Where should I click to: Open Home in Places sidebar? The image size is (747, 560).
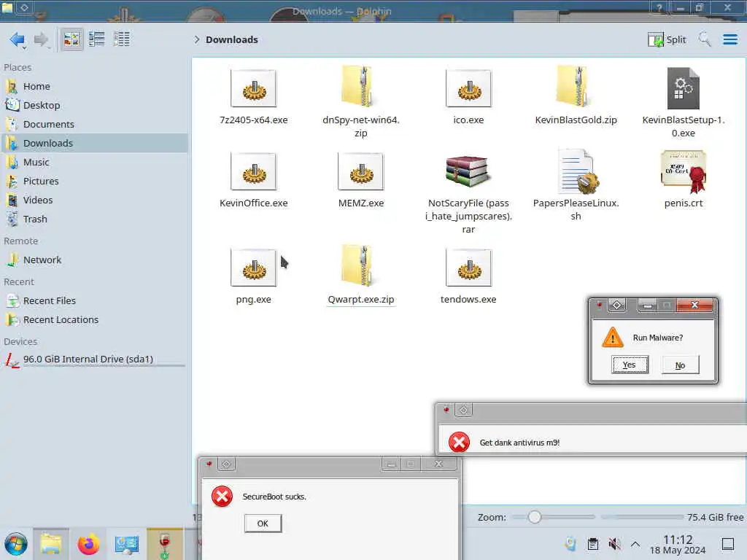pyautogui.click(x=94, y=86)
